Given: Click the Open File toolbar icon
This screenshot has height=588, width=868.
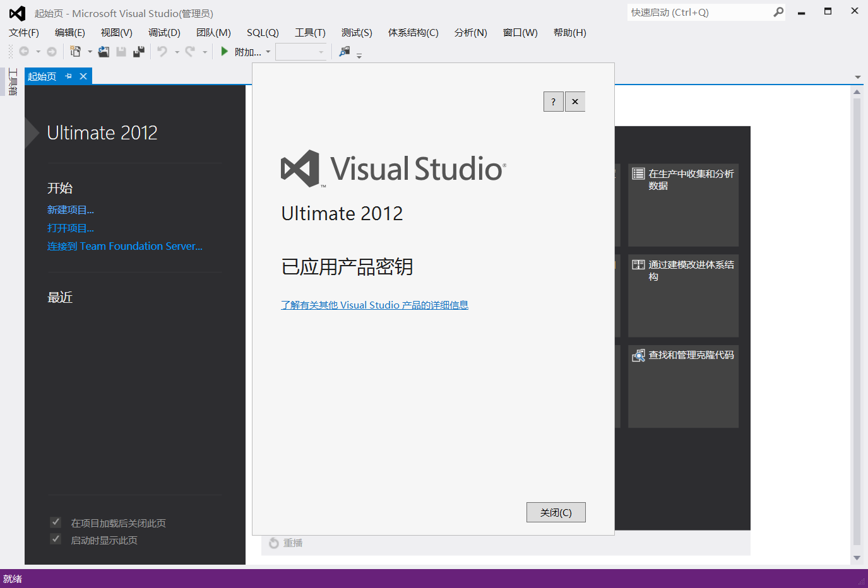Looking at the screenshot, I should coord(104,52).
